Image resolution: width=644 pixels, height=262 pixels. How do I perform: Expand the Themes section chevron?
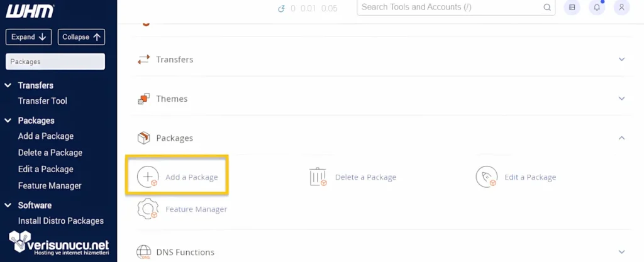[621, 99]
